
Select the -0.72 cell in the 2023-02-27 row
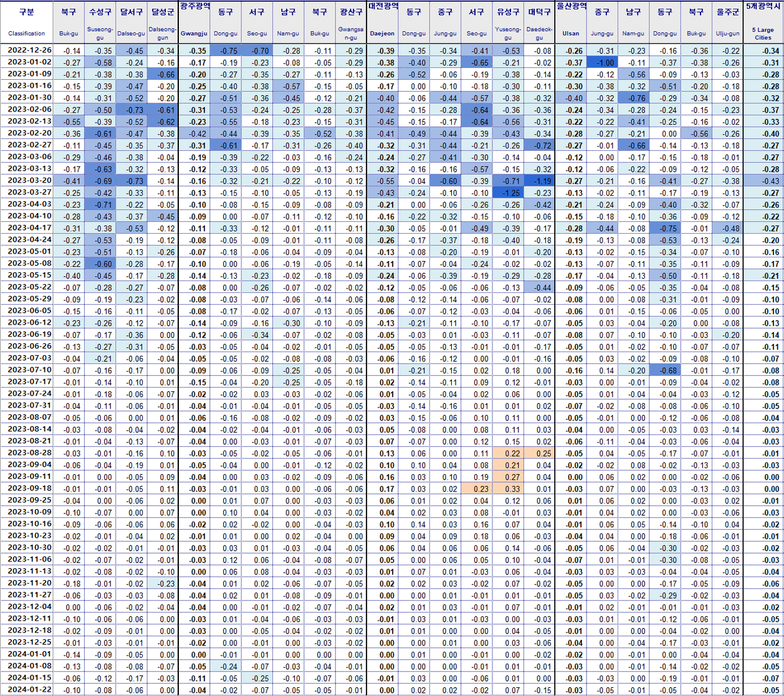(x=539, y=145)
